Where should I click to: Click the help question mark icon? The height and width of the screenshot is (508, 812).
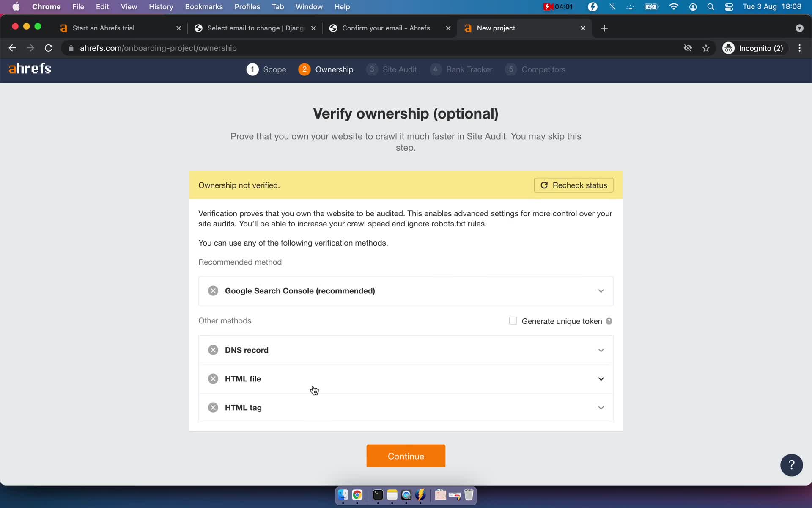click(791, 465)
